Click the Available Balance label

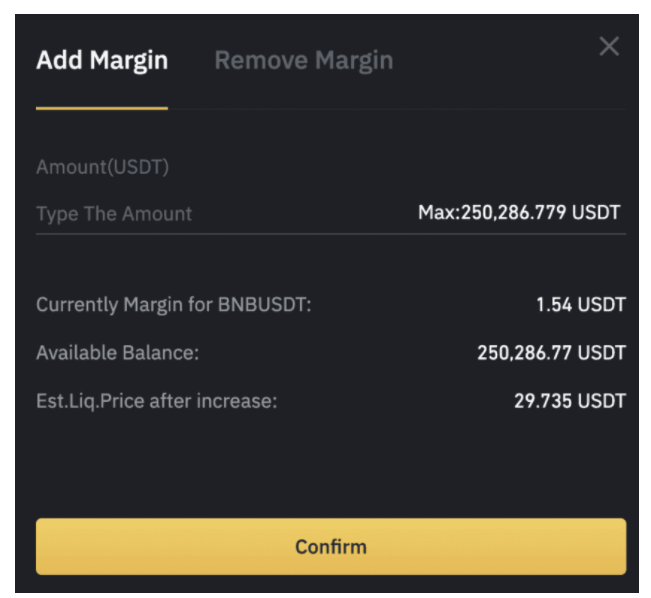(124, 353)
